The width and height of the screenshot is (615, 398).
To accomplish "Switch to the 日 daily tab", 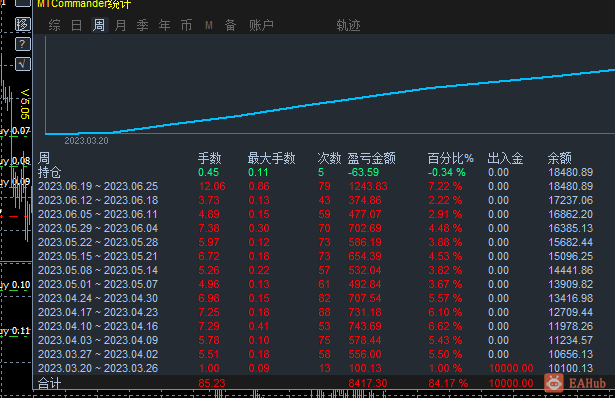I will coord(76,25).
